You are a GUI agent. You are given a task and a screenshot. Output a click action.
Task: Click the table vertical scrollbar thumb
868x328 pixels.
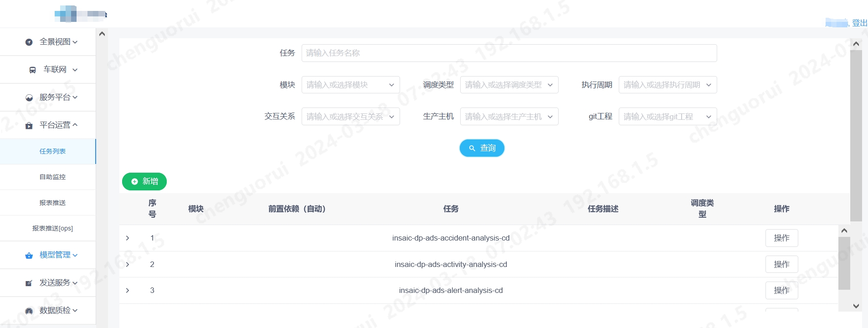pyautogui.click(x=844, y=263)
